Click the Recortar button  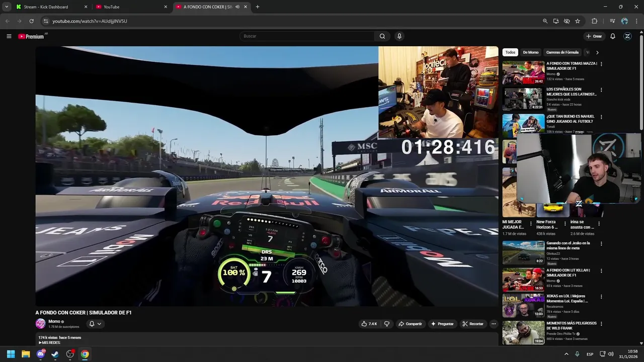pos(473,324)
